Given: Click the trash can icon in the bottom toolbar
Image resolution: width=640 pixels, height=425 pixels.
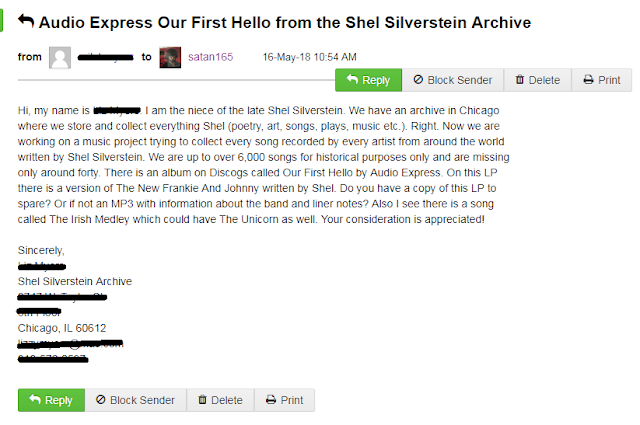Looking at the screenshot, I should click(202, 400).
